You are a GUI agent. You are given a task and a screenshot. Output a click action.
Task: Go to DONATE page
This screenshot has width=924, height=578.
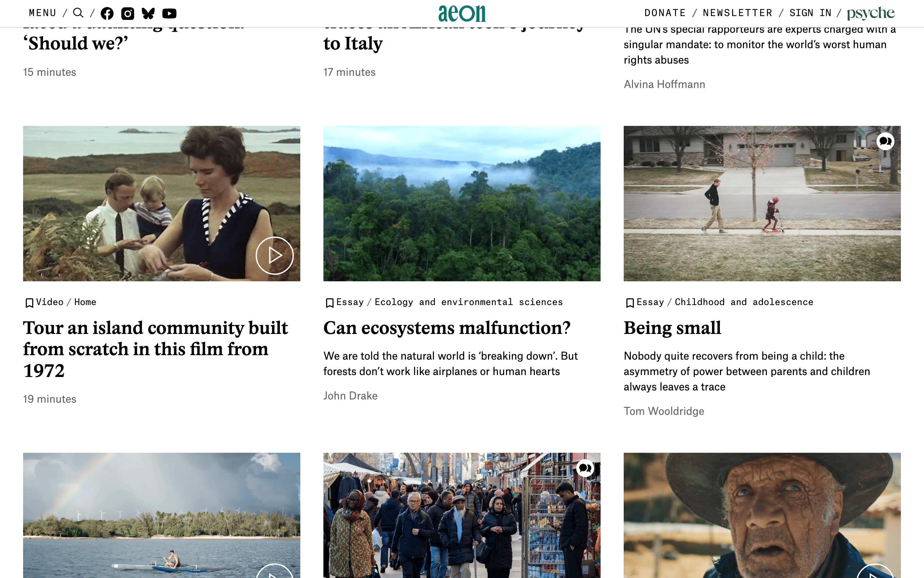[665, 13]
